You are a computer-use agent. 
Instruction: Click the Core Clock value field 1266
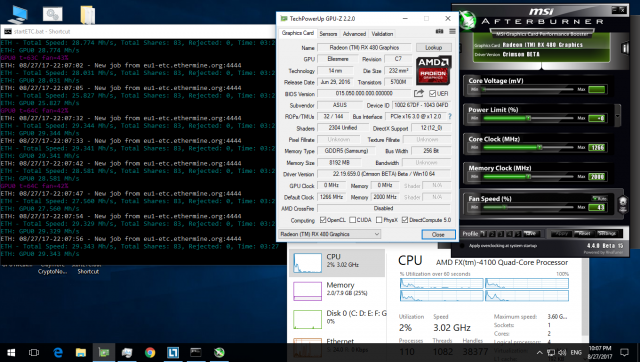coord(597,147)
